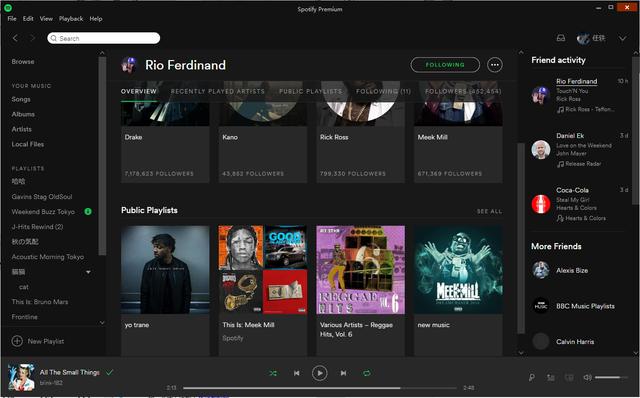This screenshot has height=398, width=640.
Task: Click the profile avatar in top bar
Action: coord(583,38)
